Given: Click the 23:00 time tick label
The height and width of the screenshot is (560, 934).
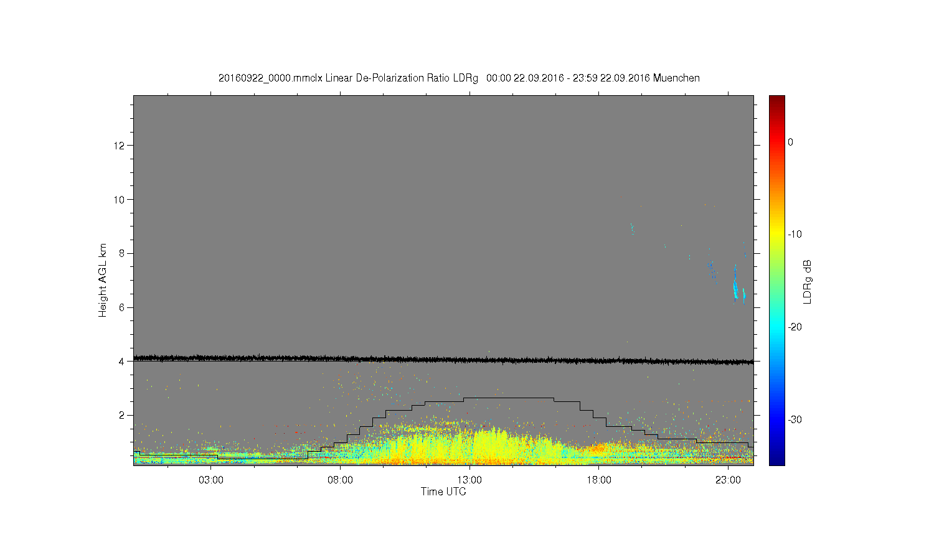Looking at the screenshot, I should point(728,480).
